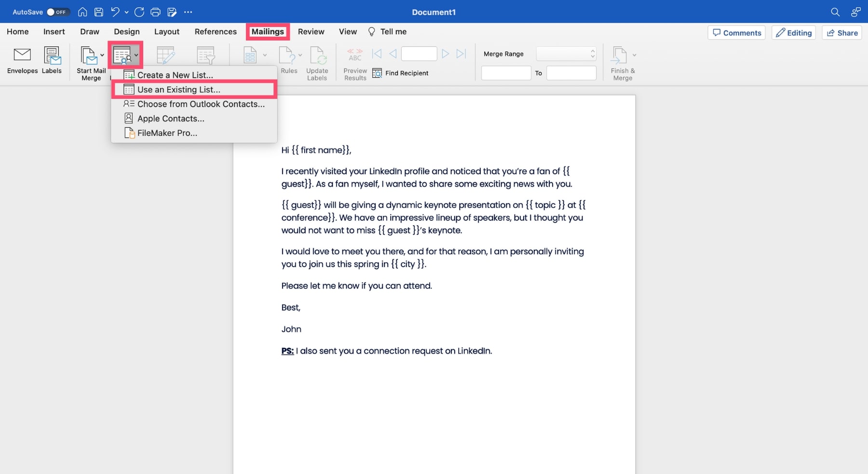Viewport: 868px width, 474px height.
Task: Switch to the Home tab
Action: [x=18, y=31]
